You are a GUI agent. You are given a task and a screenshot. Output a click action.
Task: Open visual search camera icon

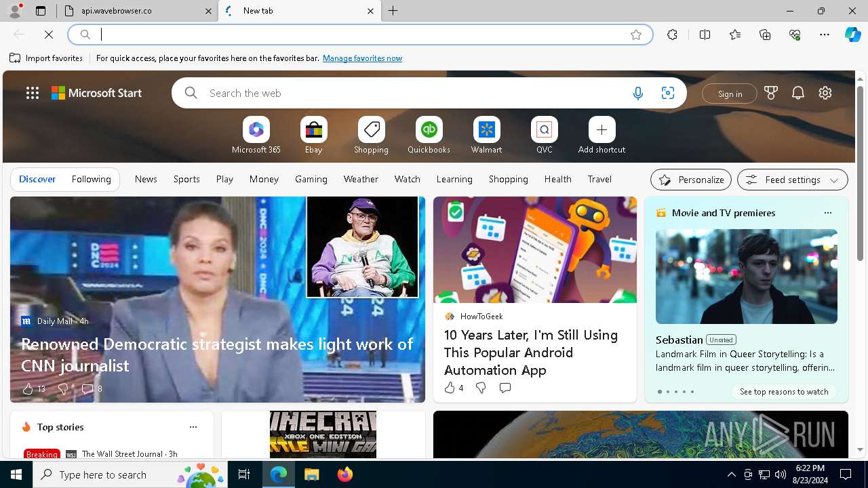click(668, 94)
